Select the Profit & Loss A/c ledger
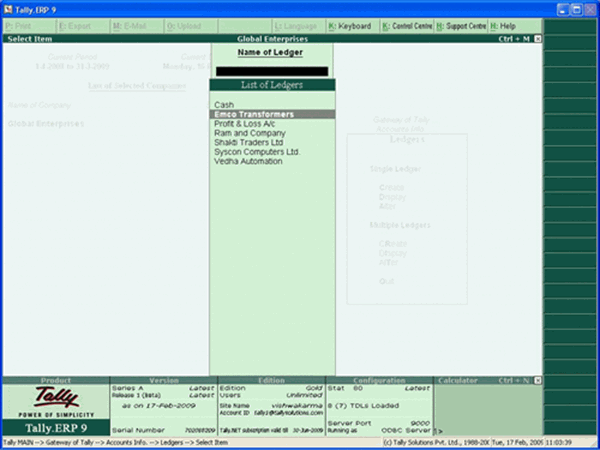The width and height of the screenshot is (600, 450). [272, 124]
